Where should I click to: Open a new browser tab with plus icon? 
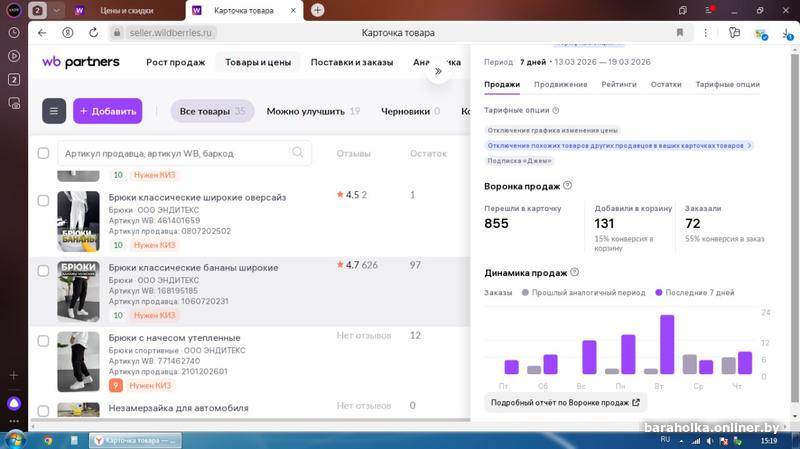click(x=317, y=10)
